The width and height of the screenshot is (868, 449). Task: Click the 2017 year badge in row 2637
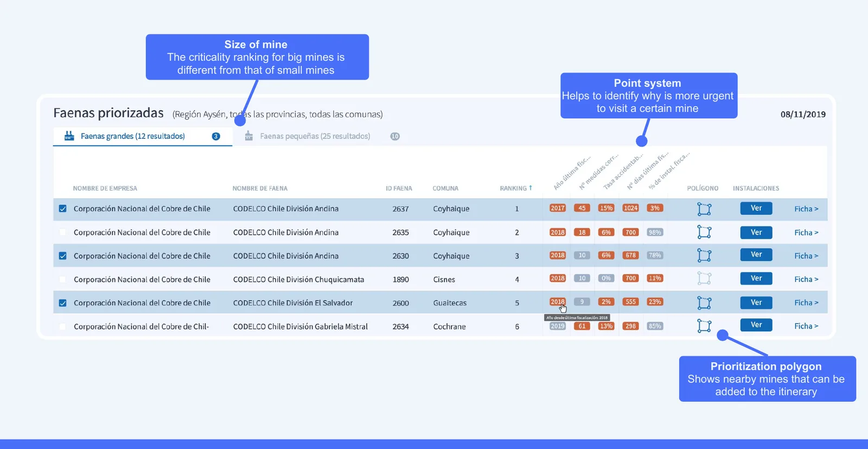point(558,208)
